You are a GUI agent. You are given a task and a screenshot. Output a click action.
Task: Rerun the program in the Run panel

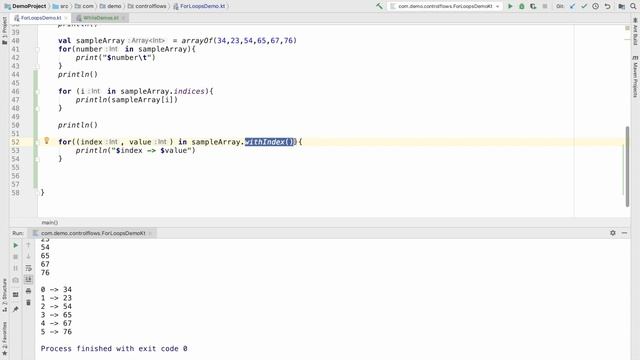[16, 245]
